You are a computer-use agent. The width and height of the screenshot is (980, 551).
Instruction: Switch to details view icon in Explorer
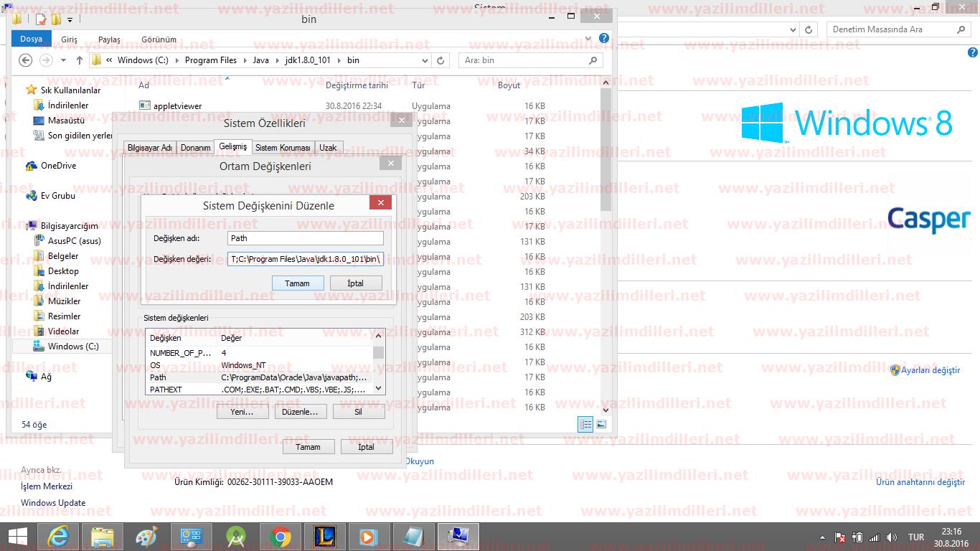pos(585,425)
